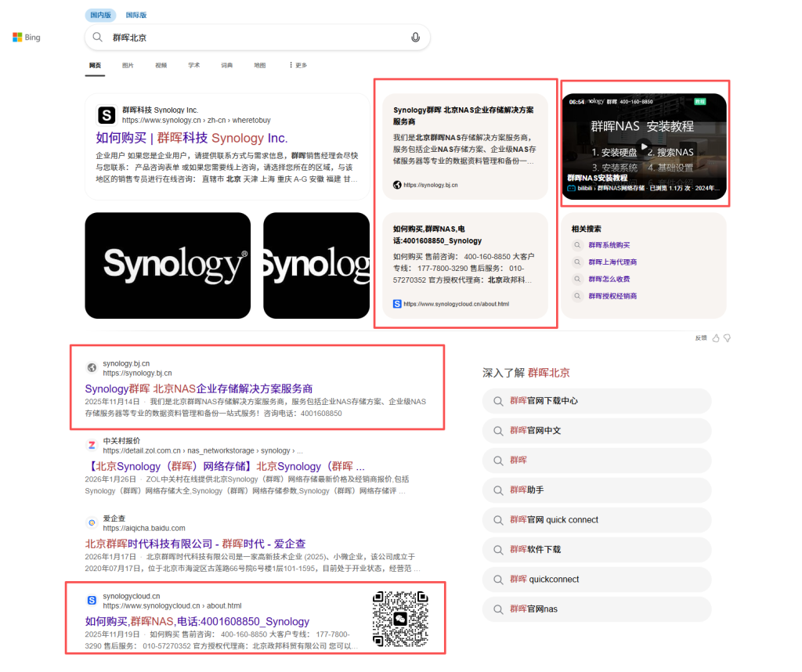Switch to 国际版 search mode

pyautogui.click(x=136, y=15)
